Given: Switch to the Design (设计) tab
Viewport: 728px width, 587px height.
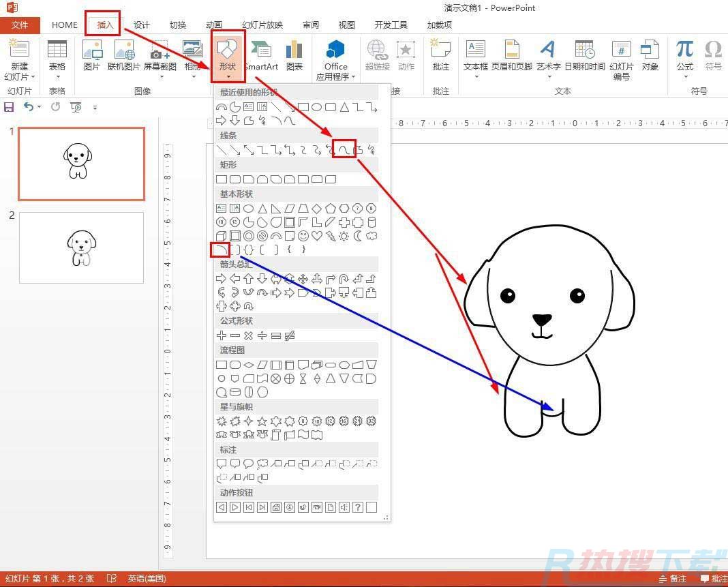Looking at the screenshot, I should (x=141, y=25).
